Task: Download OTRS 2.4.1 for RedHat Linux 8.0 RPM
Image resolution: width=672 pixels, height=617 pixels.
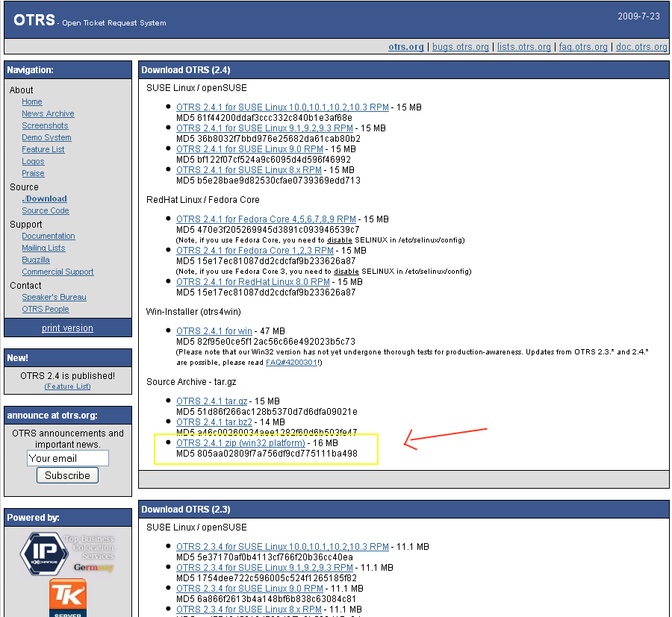Action: click(x=253, y=282)
